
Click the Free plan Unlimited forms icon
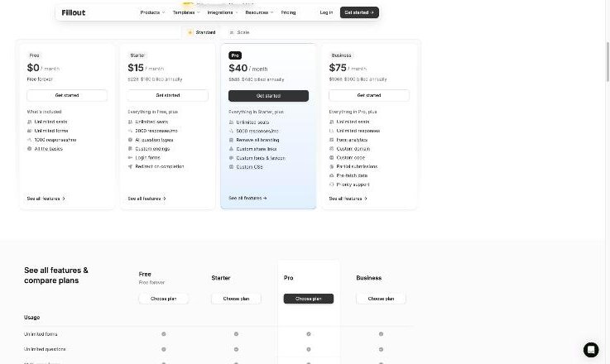[x=29, y=131]
